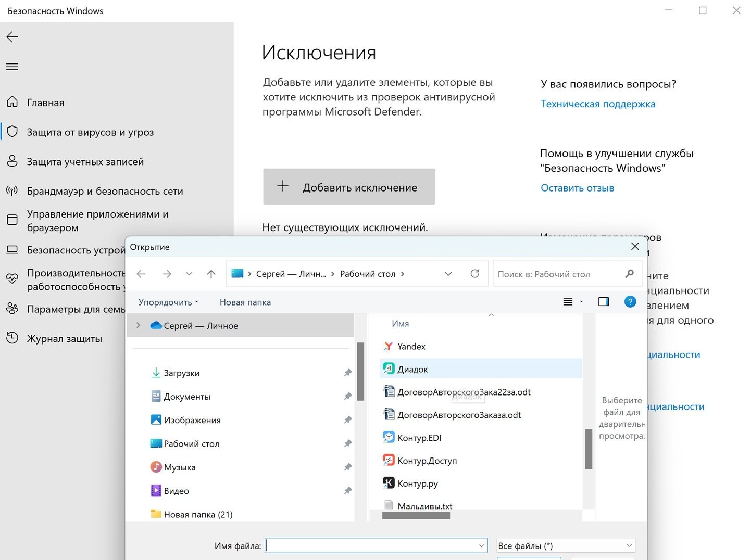Image resolution: width=750 pixels, height=560 pixels.
Task: Open file type filter Все файлы (*)
Action: click(566, 545)
